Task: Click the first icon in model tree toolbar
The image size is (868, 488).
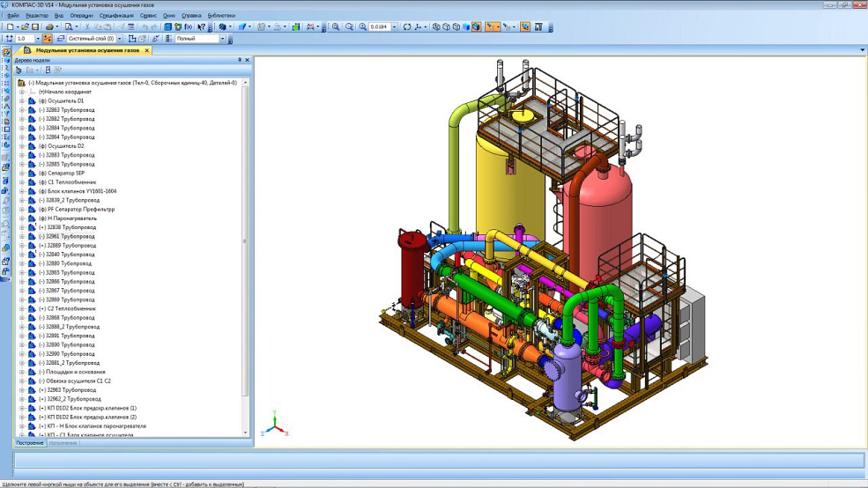Action: point(19,70)
